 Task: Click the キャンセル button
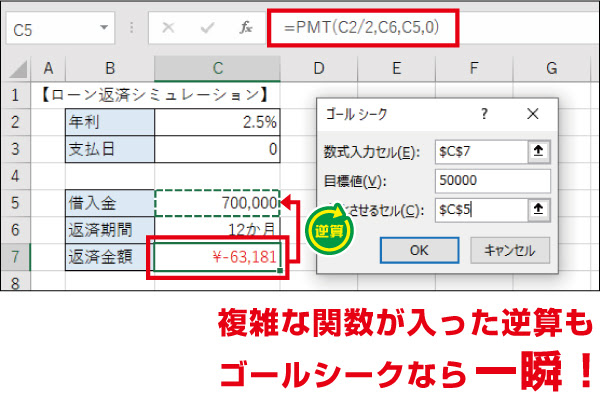point(510,250)
